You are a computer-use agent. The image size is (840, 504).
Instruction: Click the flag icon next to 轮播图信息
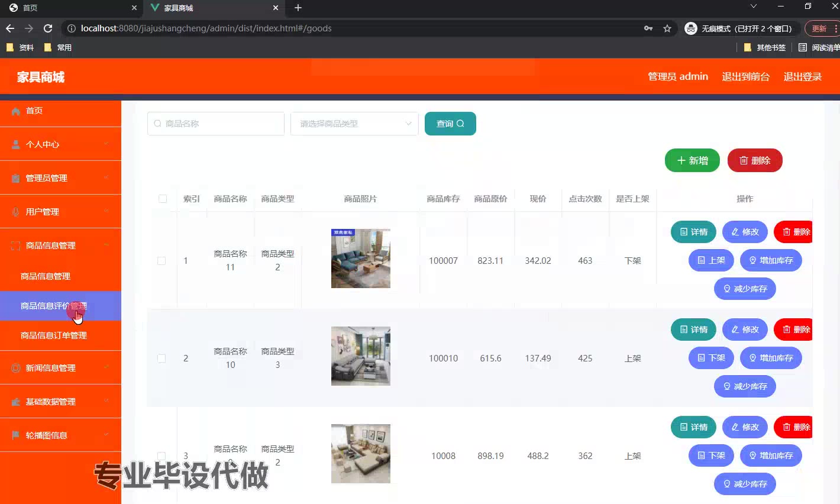click(16, 435)
